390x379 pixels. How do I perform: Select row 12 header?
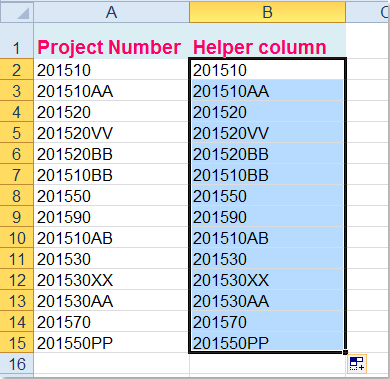(x=17, y=279)
